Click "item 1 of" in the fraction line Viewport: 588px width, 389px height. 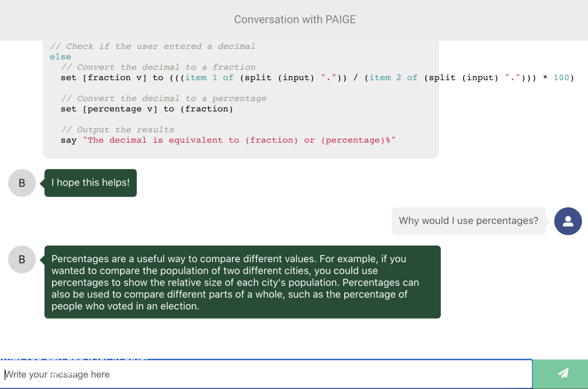[209, 78]
